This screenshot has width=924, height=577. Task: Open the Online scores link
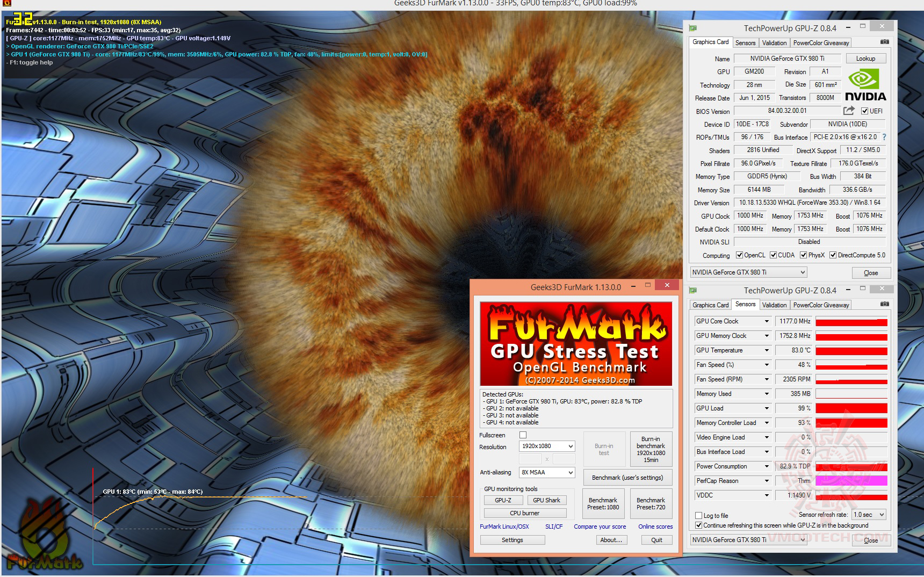click(655, 526)
